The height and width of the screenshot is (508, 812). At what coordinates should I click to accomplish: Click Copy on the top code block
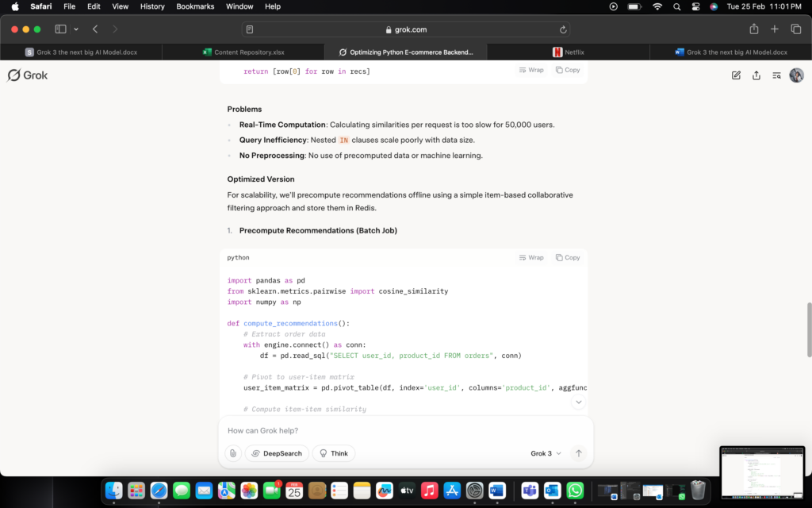568,70
